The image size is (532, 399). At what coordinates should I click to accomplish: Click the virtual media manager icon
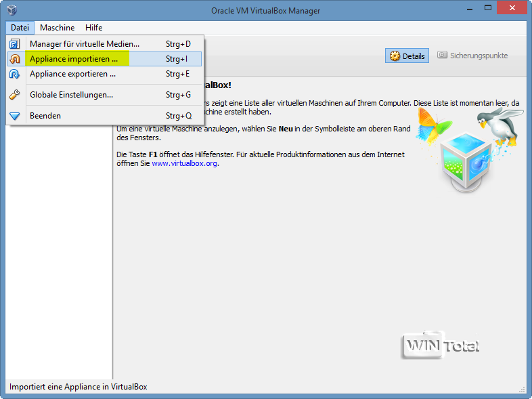15,44
